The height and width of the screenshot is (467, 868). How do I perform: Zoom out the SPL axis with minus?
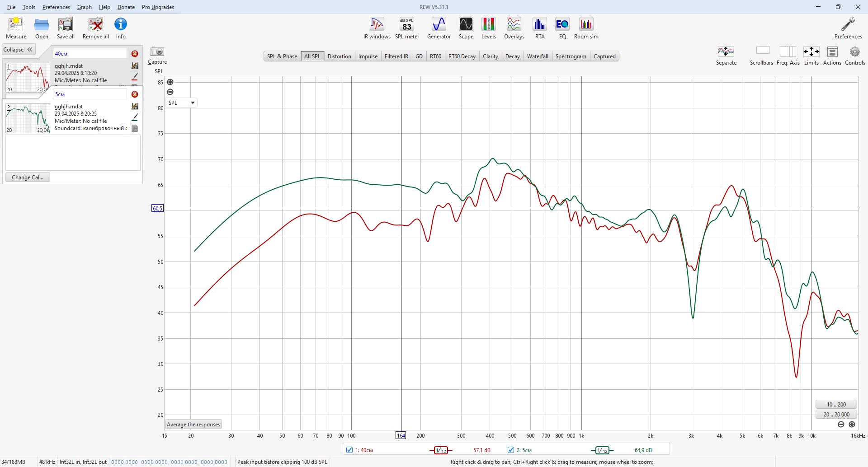pos(170,92)
